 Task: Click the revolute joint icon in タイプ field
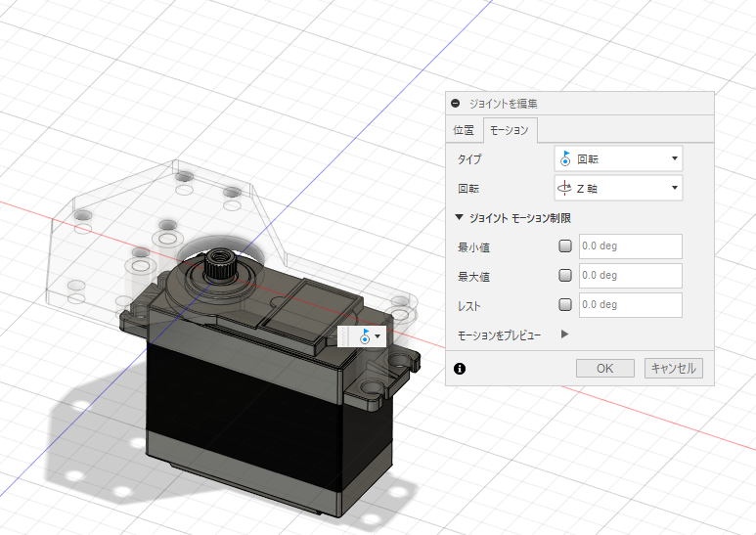(x=565, y=158)
